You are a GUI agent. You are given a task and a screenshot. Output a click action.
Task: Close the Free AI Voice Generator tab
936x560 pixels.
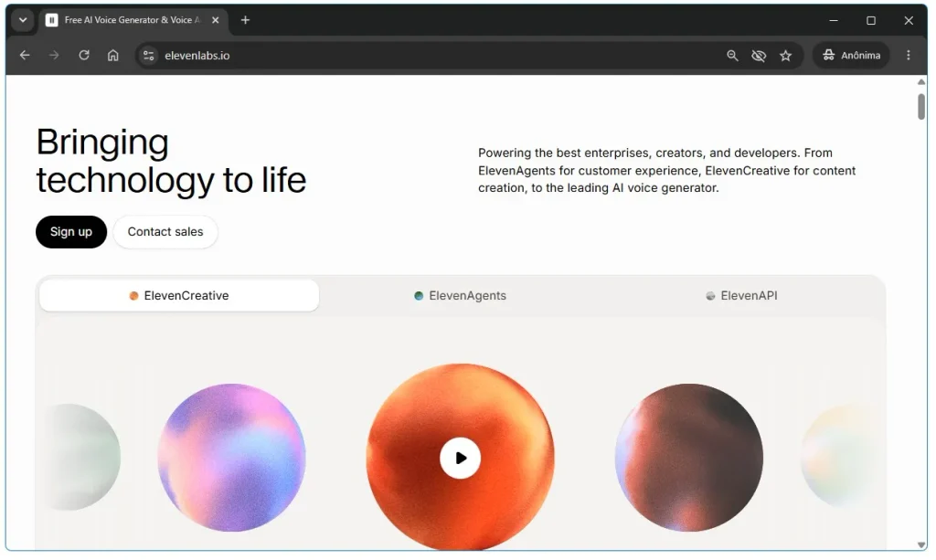coord(216,20)
